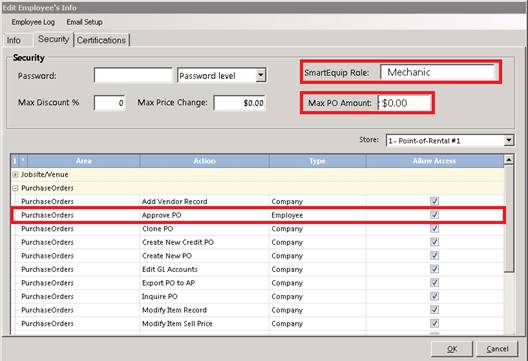This screenshot has width=528, height=361.
Task: Sort by the Type column header
Action: pos(317,161)
